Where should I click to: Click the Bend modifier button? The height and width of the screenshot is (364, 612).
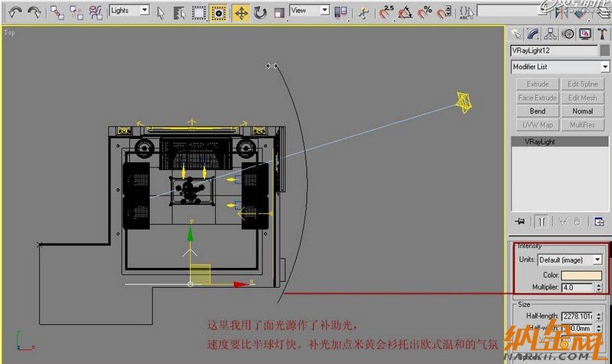(x=537, y=111)
